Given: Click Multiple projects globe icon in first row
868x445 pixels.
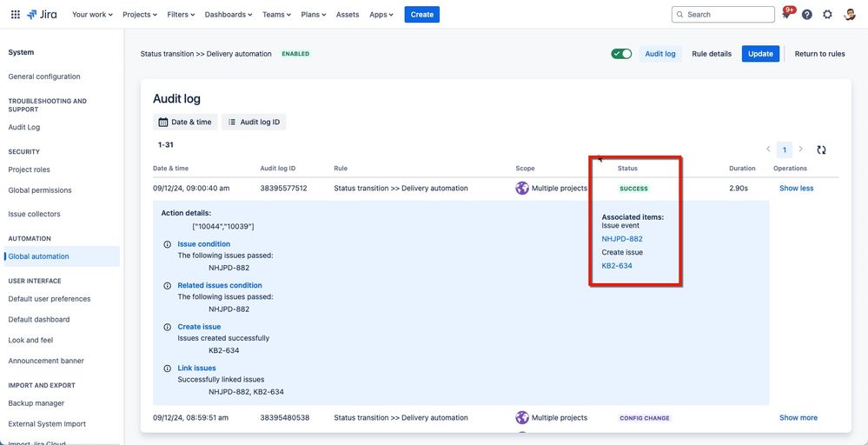Looking at the screenshot, I should point(522,189).
